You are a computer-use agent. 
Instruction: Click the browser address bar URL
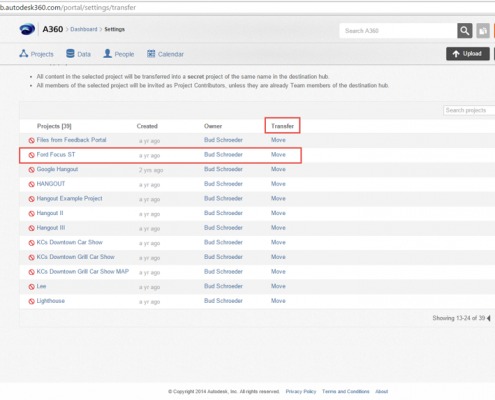68,7
